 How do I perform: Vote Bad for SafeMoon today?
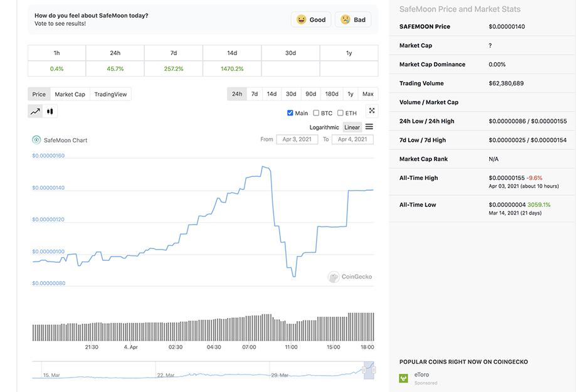[353, 19]
